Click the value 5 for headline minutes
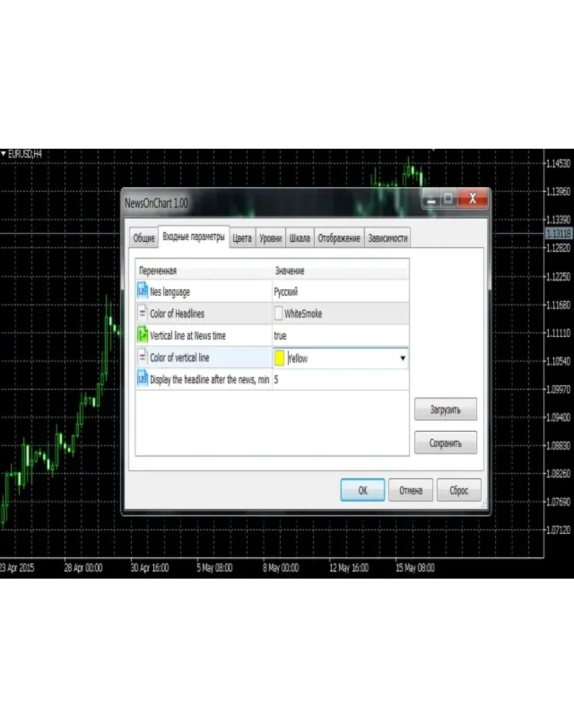574x728 pixels. click(x=277, y=380)
